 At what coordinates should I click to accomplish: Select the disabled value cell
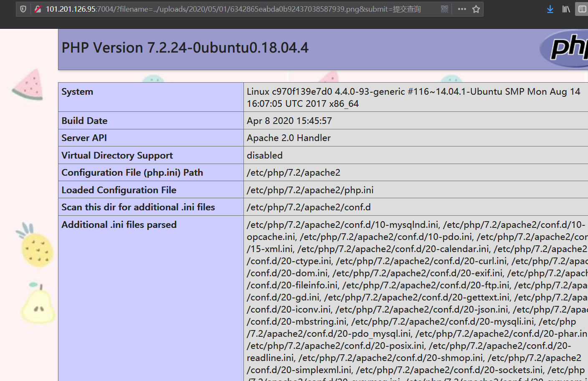pos(265,156)
